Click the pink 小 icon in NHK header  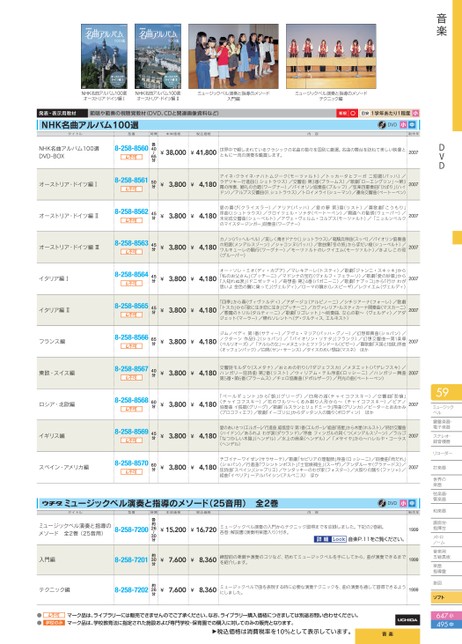coord(403,124)
